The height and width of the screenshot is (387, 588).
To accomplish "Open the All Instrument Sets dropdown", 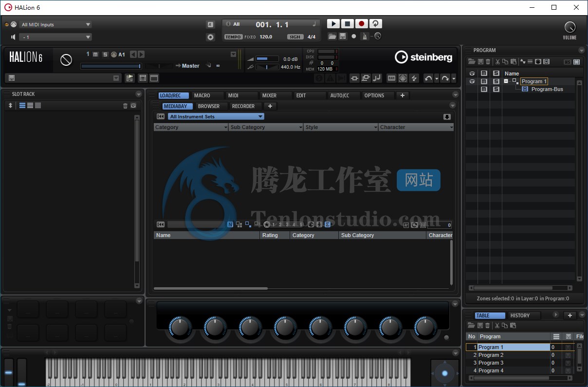I will pyautogui.click(x=216, y=116).
